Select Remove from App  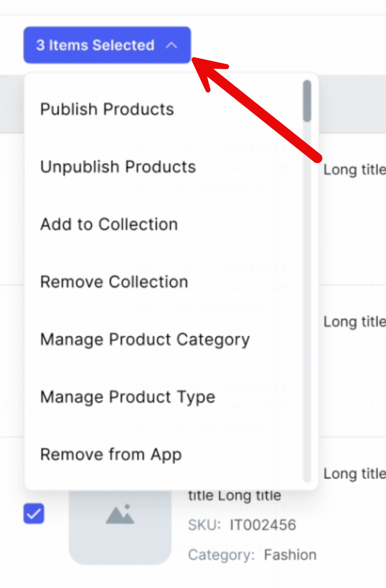[x=111, y=455]
